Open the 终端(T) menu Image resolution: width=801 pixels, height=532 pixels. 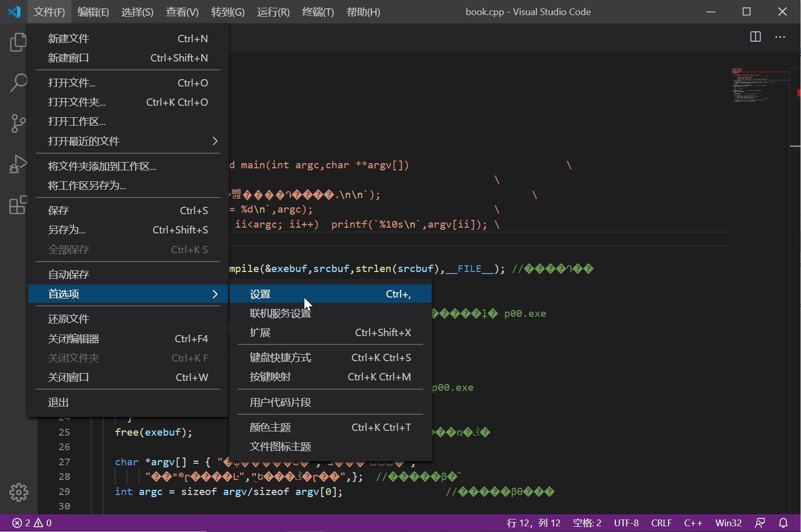(317, 11)
